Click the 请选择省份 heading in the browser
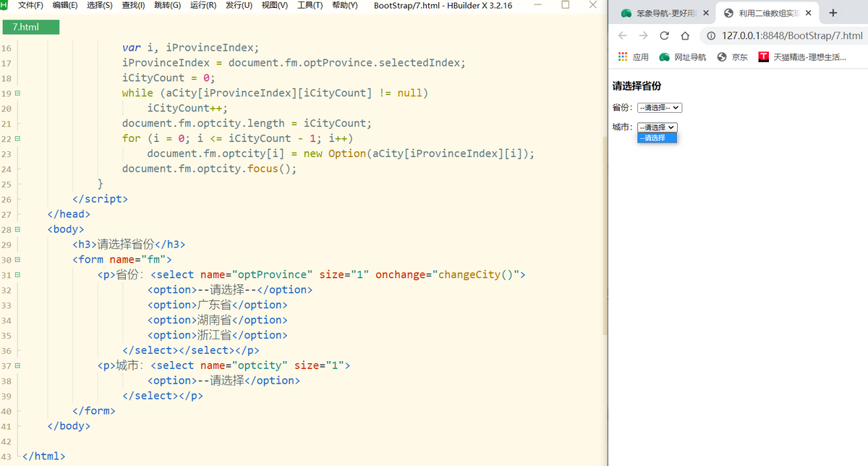Image resolution: width=868 pixels, height=466 pixels. point(637,86)
